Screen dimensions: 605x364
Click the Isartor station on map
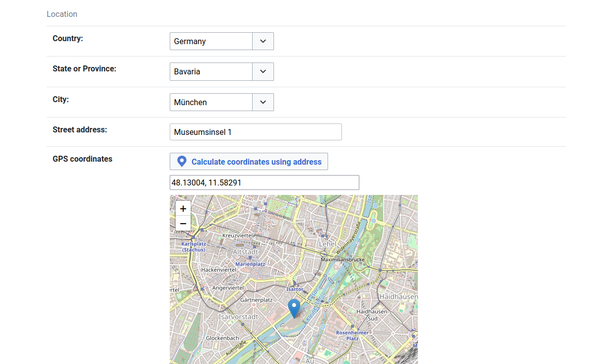click(x=295, y=289)
